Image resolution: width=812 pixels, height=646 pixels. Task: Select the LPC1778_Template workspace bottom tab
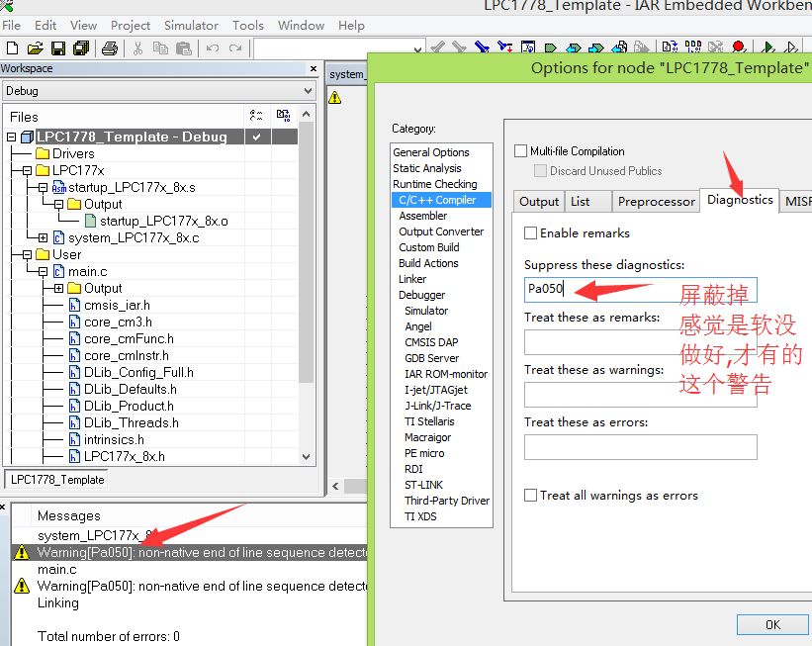[x=57, y=480]
